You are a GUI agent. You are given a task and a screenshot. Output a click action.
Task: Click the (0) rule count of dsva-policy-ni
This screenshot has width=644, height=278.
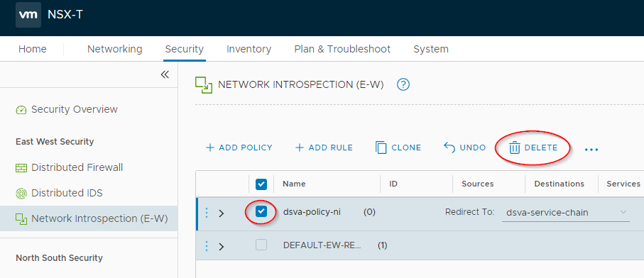point(369,212)
